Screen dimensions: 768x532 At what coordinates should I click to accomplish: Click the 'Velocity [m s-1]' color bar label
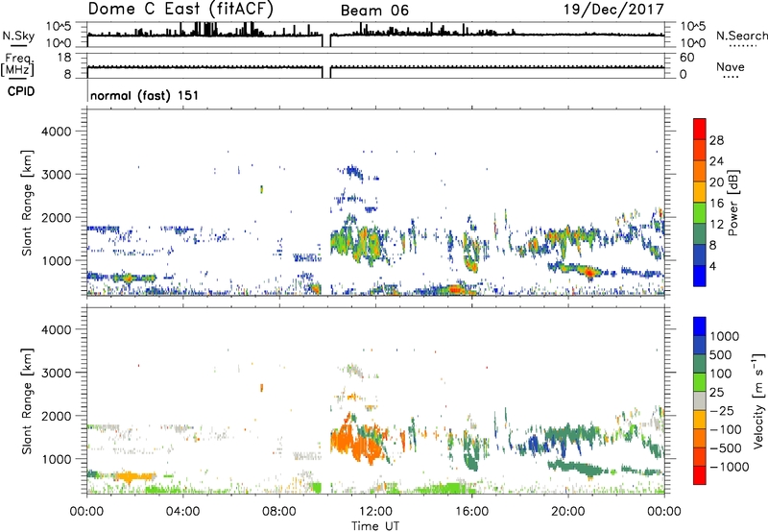coord(758,400)
